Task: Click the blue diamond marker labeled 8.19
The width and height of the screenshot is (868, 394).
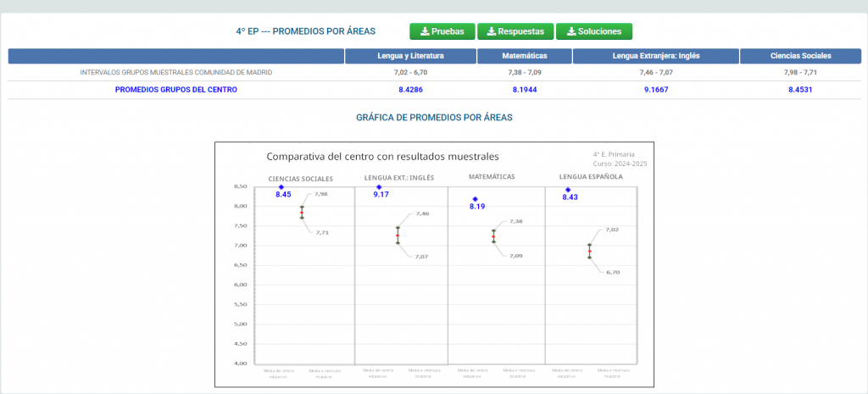Action: [475, 199]
